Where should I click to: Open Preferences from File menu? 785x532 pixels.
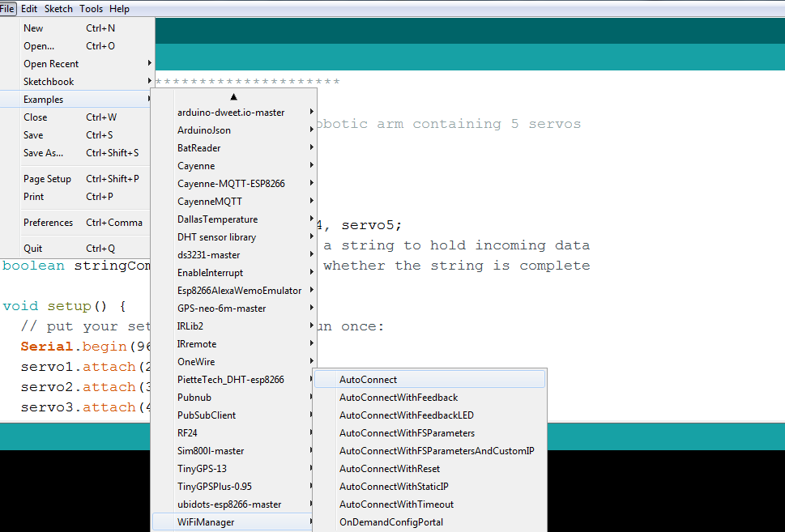(x=76, y=222)
